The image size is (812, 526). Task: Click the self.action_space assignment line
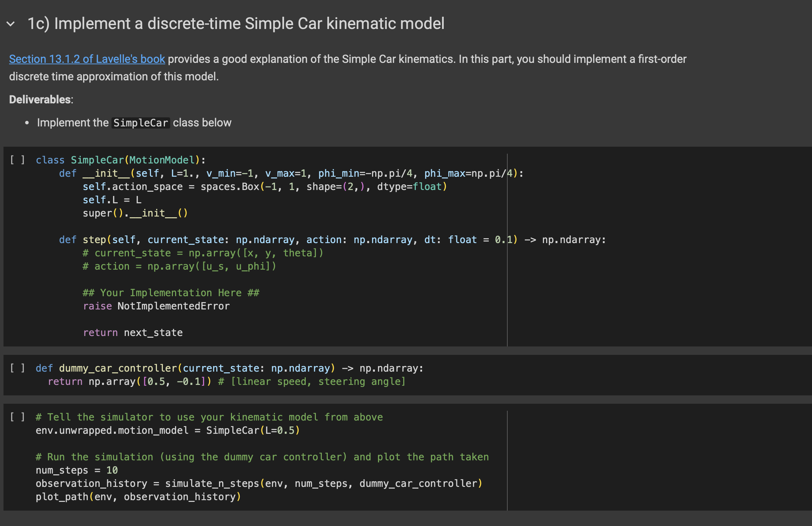coord(265,186)
